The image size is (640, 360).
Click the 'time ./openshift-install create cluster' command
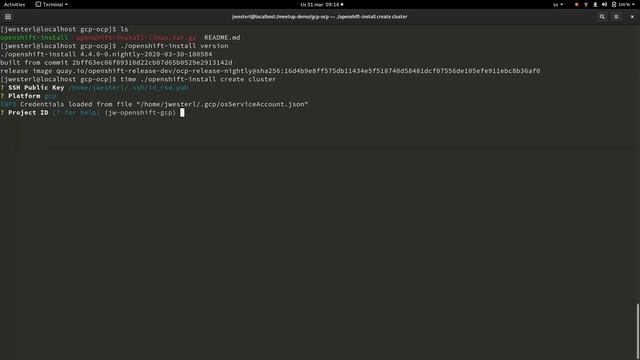point(198,79)
